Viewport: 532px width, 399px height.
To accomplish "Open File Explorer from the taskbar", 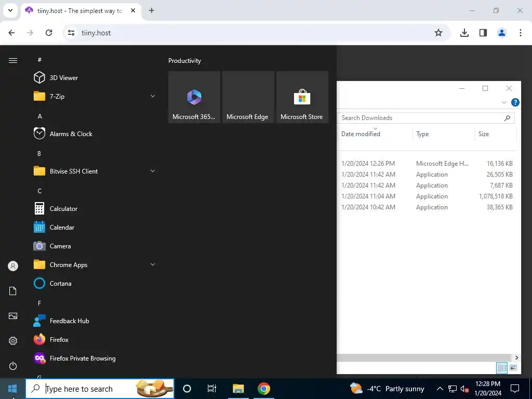I will [238, 389].
